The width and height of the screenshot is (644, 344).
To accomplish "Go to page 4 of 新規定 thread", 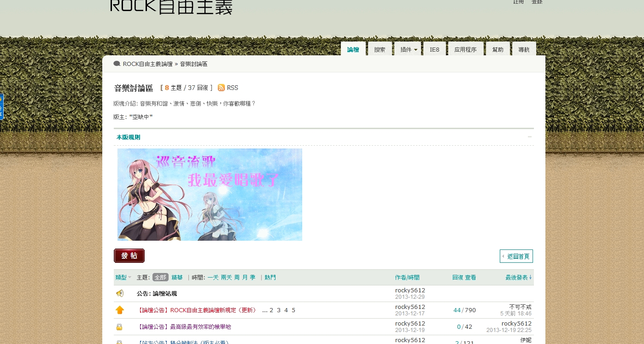I will pos(286,310).
